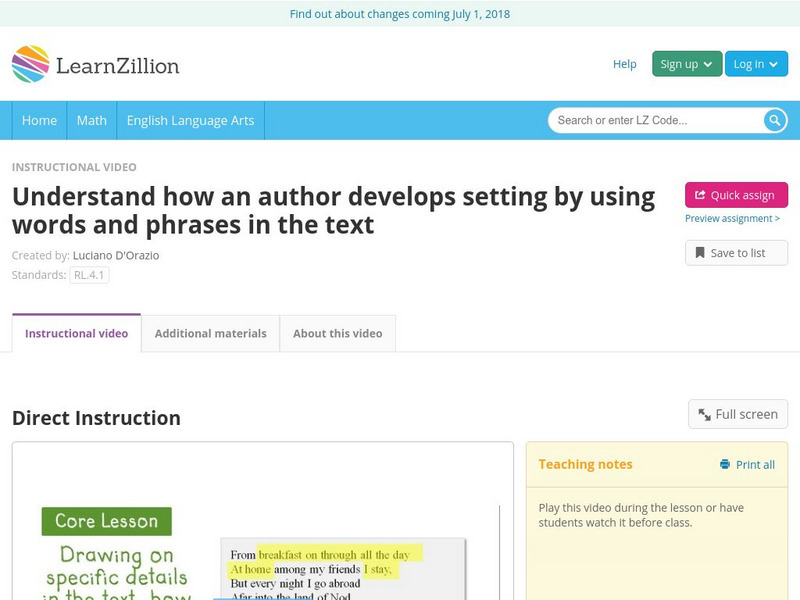800x600 pixels.
Task: Open the Math menu
Action: (92, 120)
